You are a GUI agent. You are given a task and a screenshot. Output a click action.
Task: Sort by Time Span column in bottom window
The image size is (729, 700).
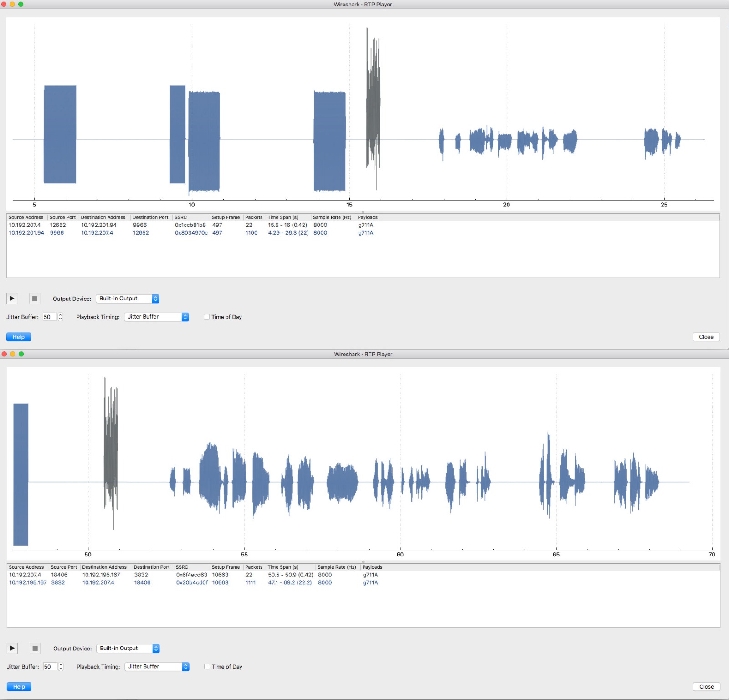pyautogui.click(x=290, y=567)
